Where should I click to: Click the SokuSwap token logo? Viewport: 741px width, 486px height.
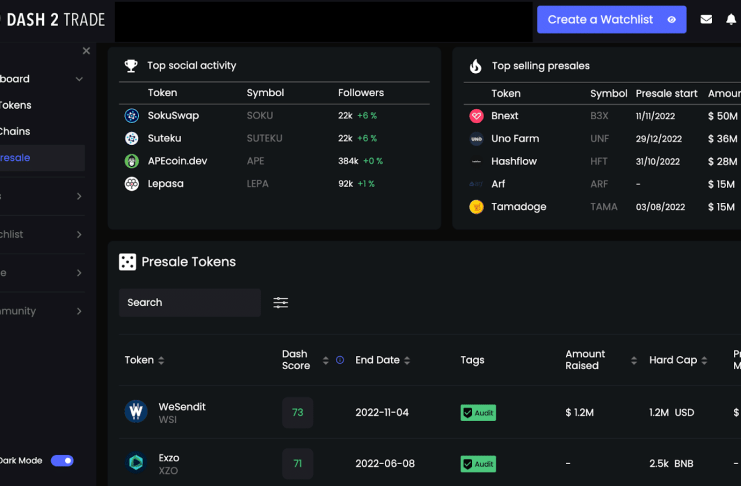[131, 115]
